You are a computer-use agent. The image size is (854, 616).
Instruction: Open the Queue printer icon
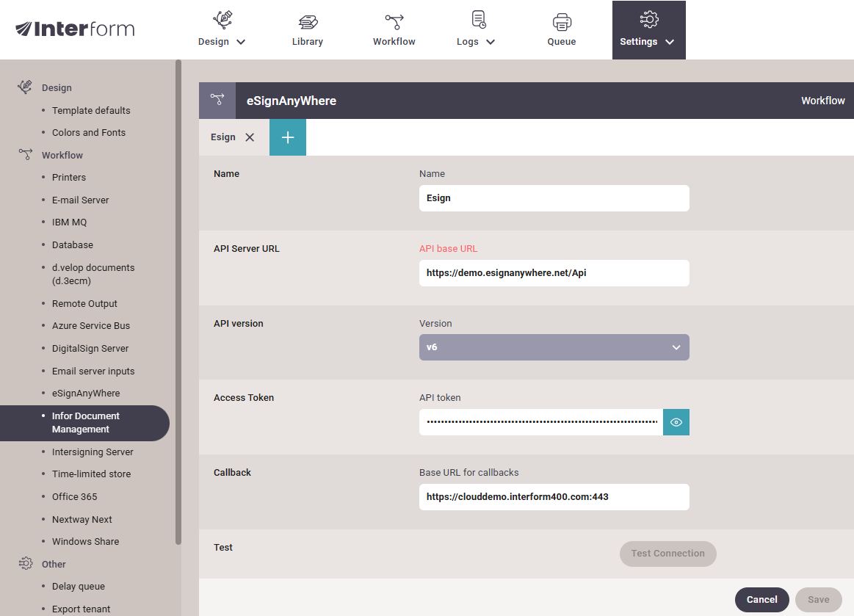[562, 21]
